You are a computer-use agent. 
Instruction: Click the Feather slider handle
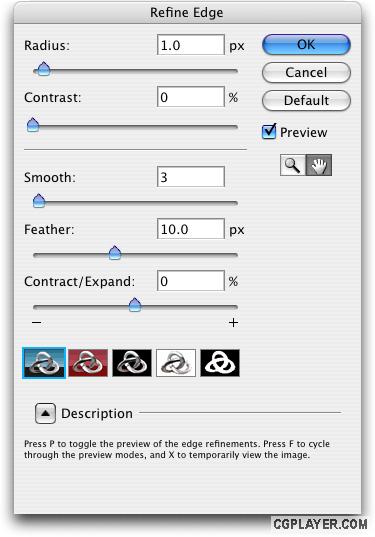[115, 253]
